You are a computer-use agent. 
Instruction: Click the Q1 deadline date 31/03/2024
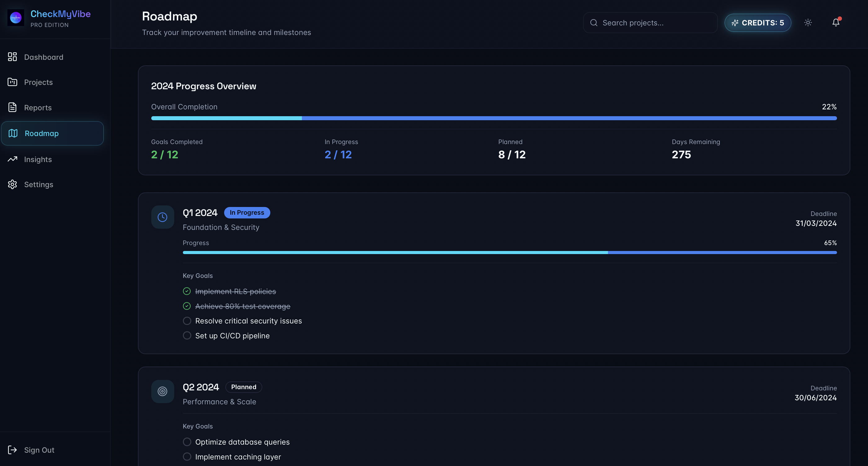816,223
